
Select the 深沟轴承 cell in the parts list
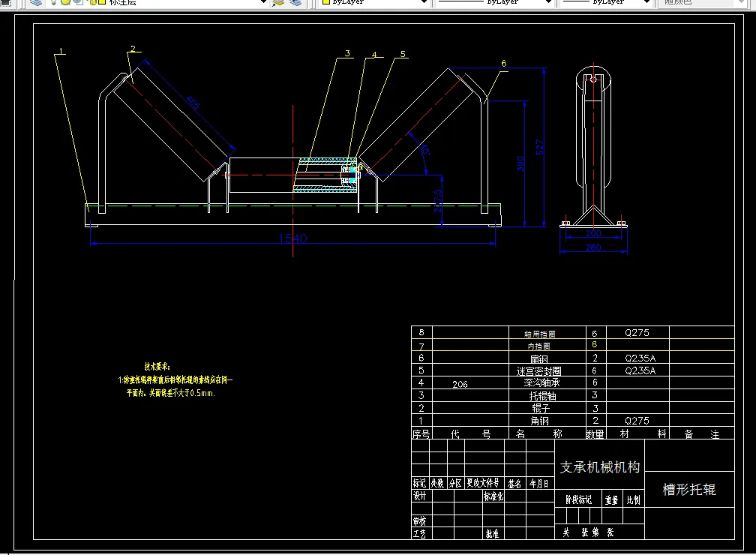pyautogui.click(x=542, y=382)
